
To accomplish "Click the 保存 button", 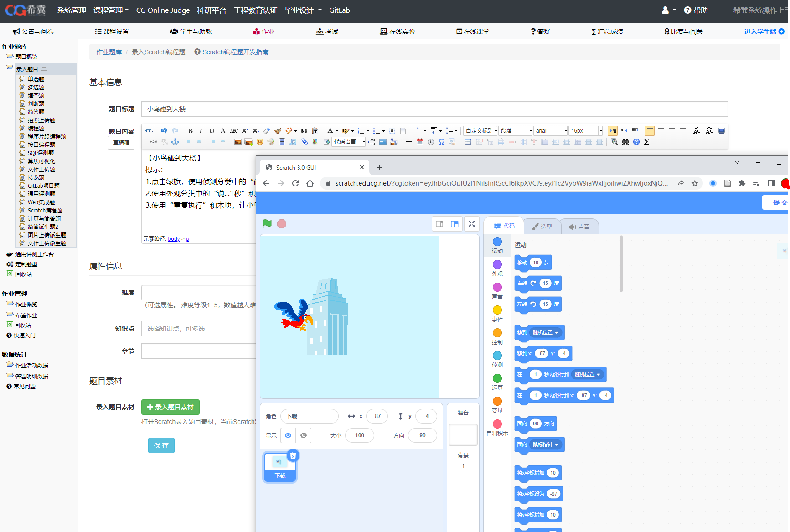I will (161, 445).
